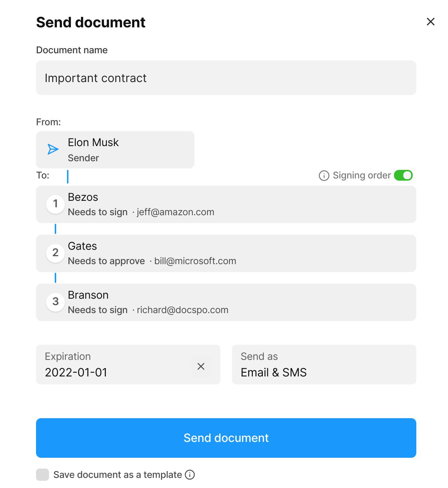Click the number 1 badge for Bezos
This screenshot has height=488, width=448.
tap(55, 204)
